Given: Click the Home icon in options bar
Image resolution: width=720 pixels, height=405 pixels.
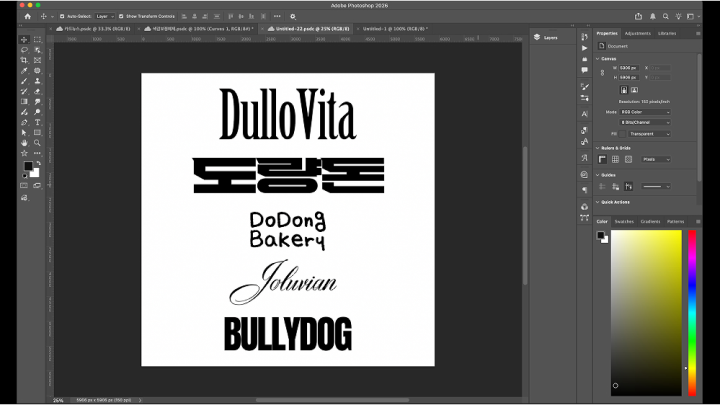Looking at the screenshot, I should coord(27,16).
